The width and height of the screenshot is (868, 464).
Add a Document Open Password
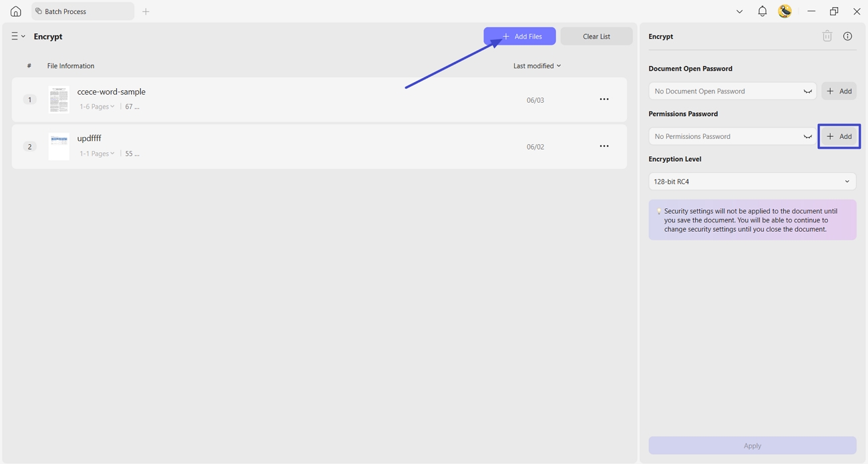pos(839,91)
